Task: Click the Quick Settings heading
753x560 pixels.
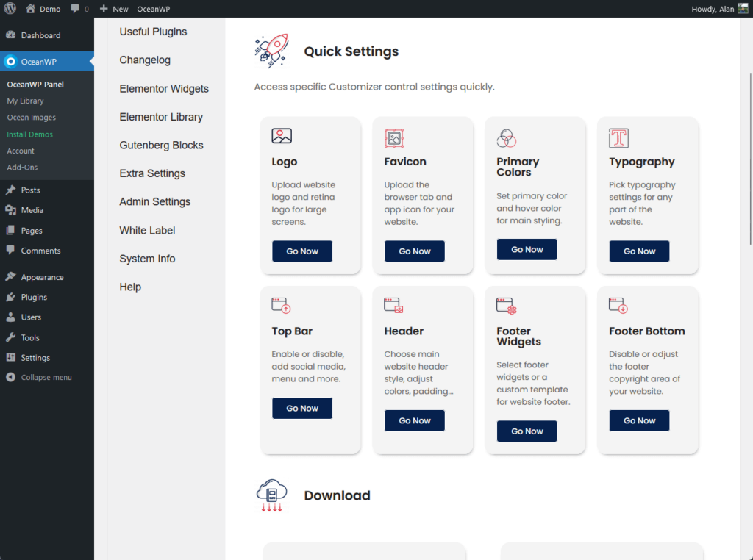Action: (351, 51)
